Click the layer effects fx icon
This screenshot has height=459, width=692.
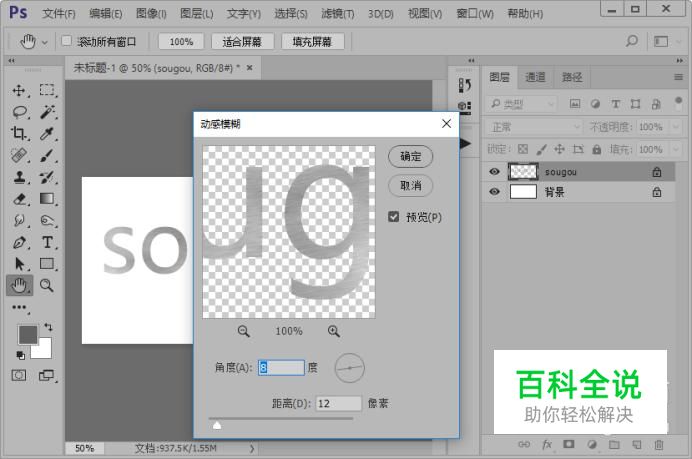click(x=547, y=444)
